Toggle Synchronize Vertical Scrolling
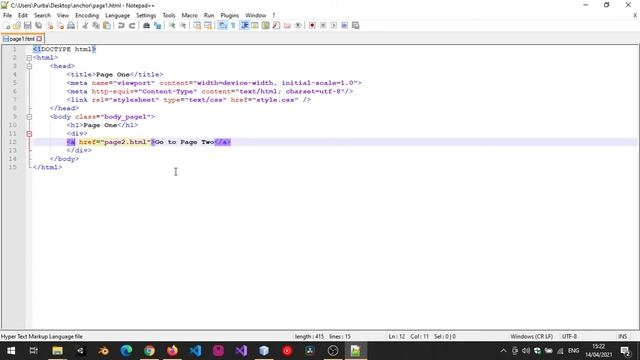Viewport: 640px width, 360px height. point(197,25)
